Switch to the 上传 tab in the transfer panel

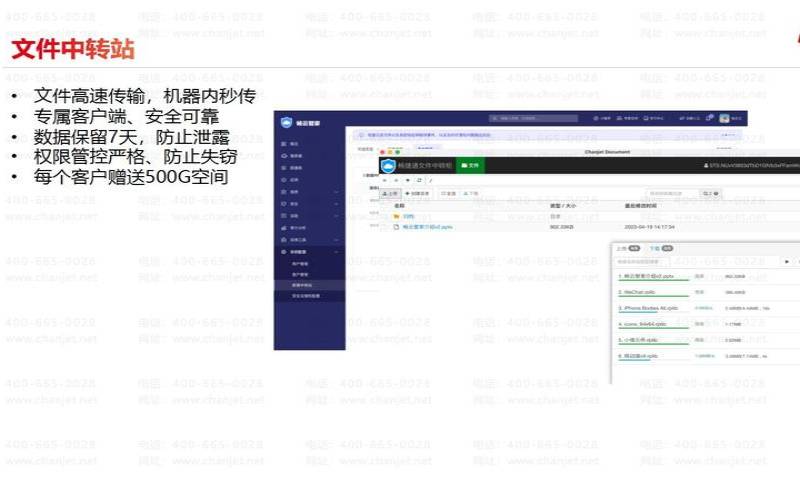tap(628, 248)
